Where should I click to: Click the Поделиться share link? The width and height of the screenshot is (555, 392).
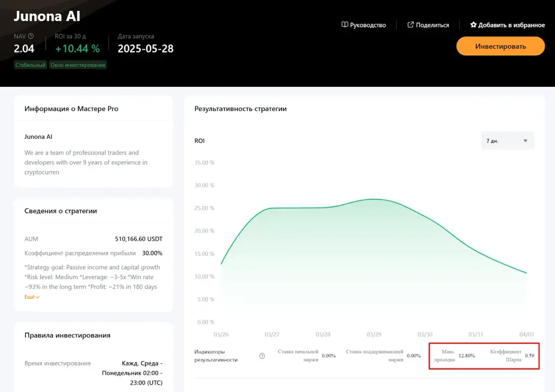(428, 25)
